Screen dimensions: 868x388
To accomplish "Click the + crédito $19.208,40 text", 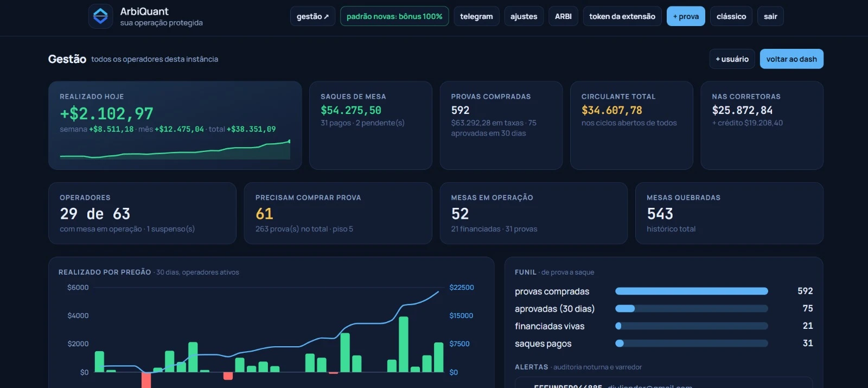I will click(x=748, y=123).
